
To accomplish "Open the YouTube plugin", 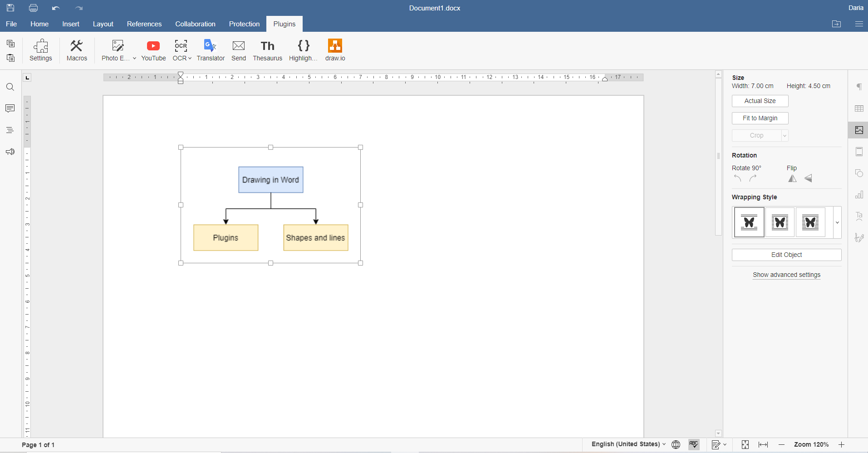I will click(153, 50).
